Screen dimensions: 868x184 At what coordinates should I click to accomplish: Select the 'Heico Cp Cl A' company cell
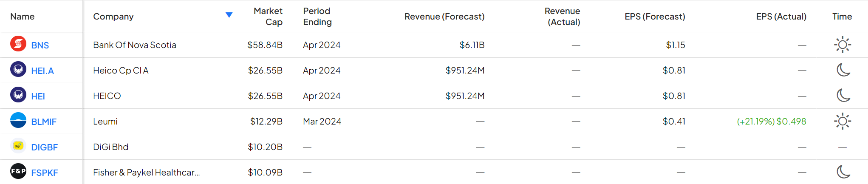(x=121, y=71)
